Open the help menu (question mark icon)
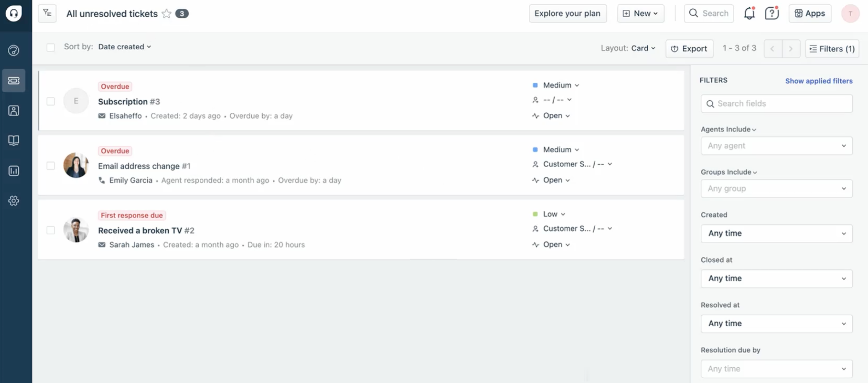 (771, 13)
